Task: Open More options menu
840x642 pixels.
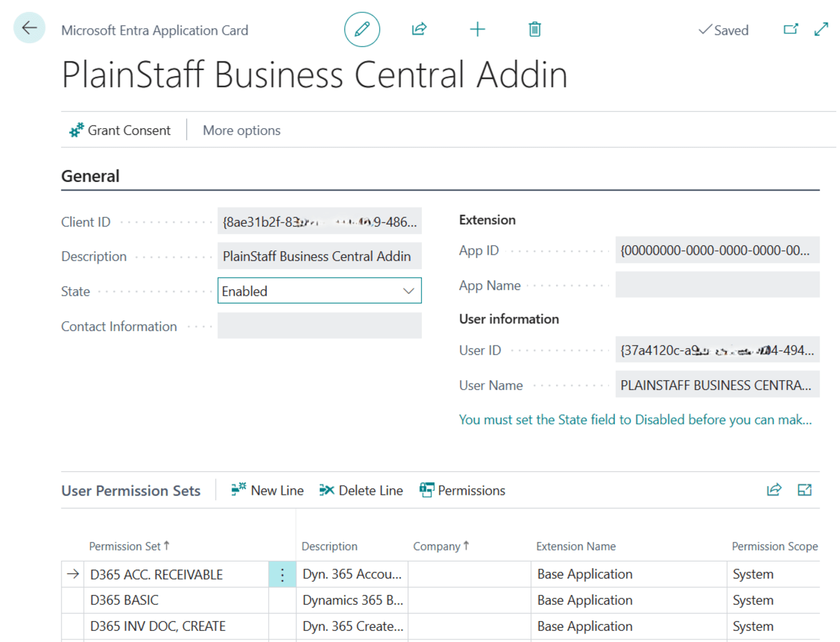Action: pyautogui.click(x=241, y=130)
